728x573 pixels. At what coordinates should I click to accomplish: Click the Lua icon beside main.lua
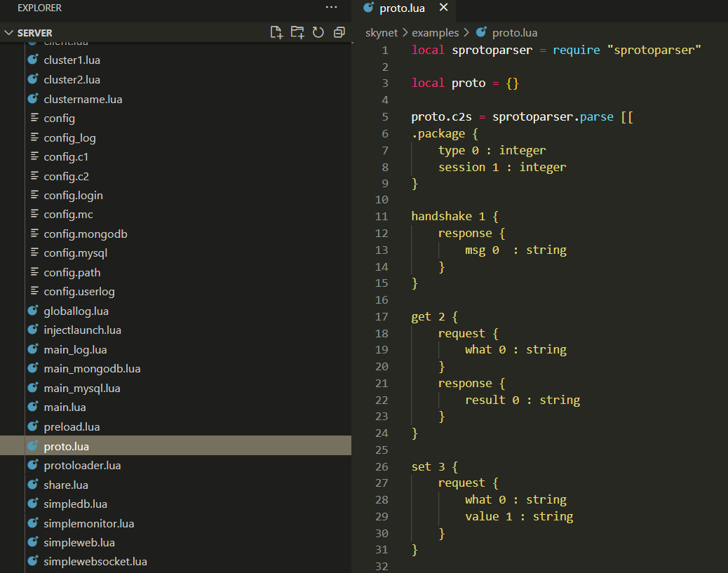33,407
